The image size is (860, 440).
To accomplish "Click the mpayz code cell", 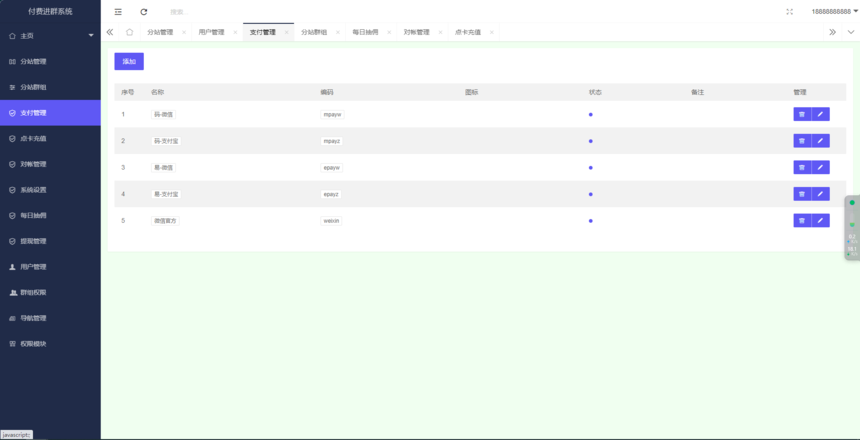I will (332, 141).
